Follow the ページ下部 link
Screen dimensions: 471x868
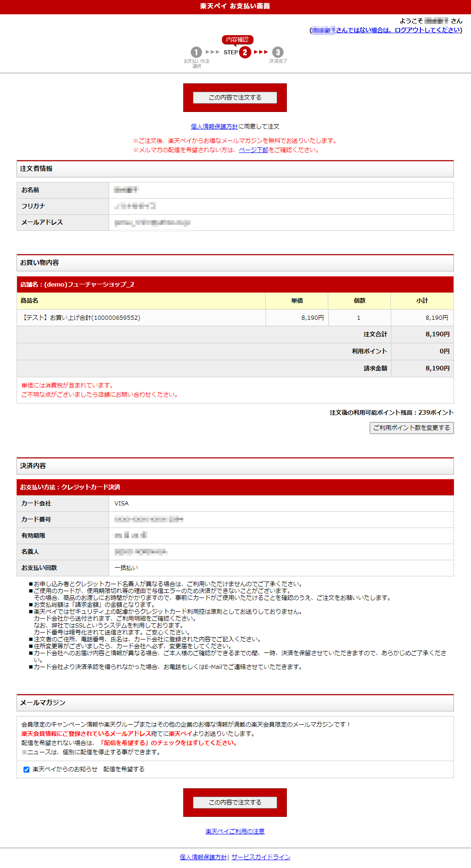tap(253, 150)
